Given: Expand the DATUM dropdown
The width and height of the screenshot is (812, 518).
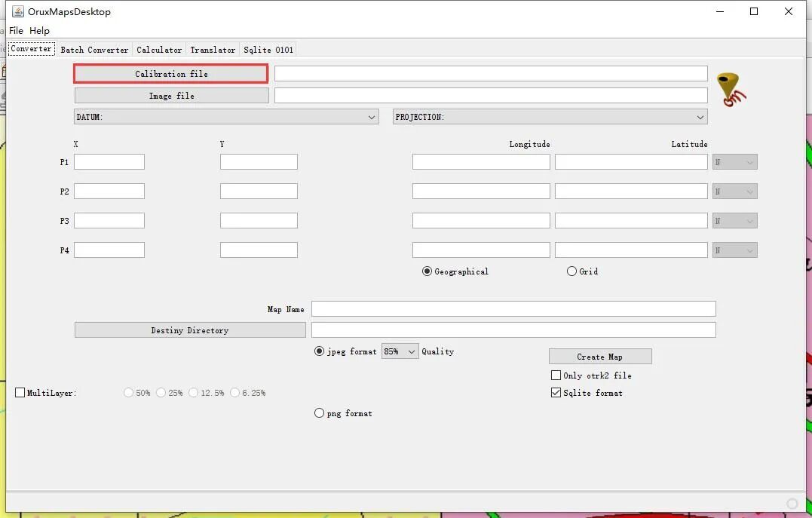Looking at the screenshot, I should click(226, 117).
